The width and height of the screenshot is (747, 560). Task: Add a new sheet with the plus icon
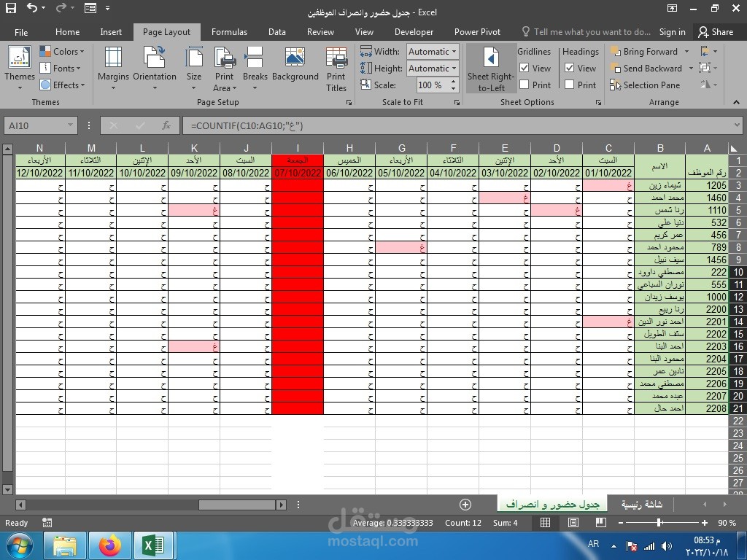coord(465,505)
